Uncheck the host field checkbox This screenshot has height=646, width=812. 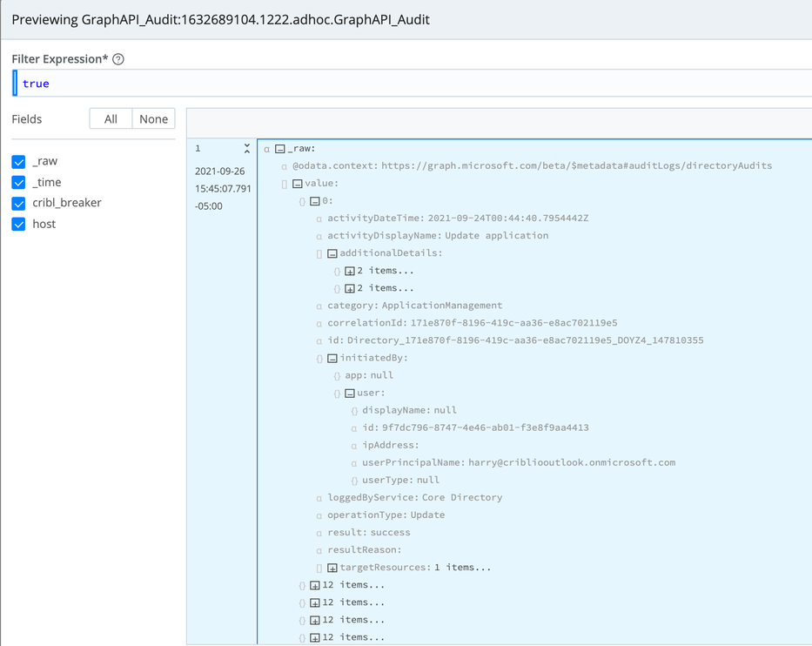pyautogui.click(x=18, y=224)
